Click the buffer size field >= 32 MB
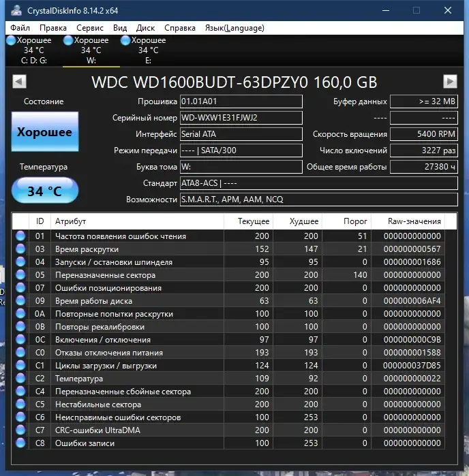 (x=424, y=101)
